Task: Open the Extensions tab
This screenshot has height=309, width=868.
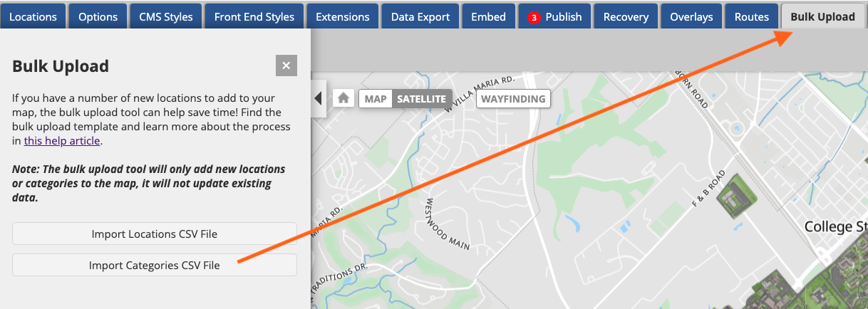Action: click(x=343, y=16)
